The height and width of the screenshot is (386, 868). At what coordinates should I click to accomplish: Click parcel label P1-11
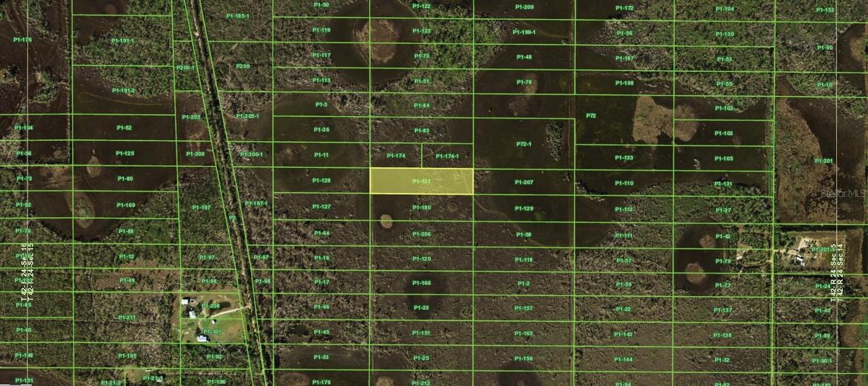(x=321, y=155)
